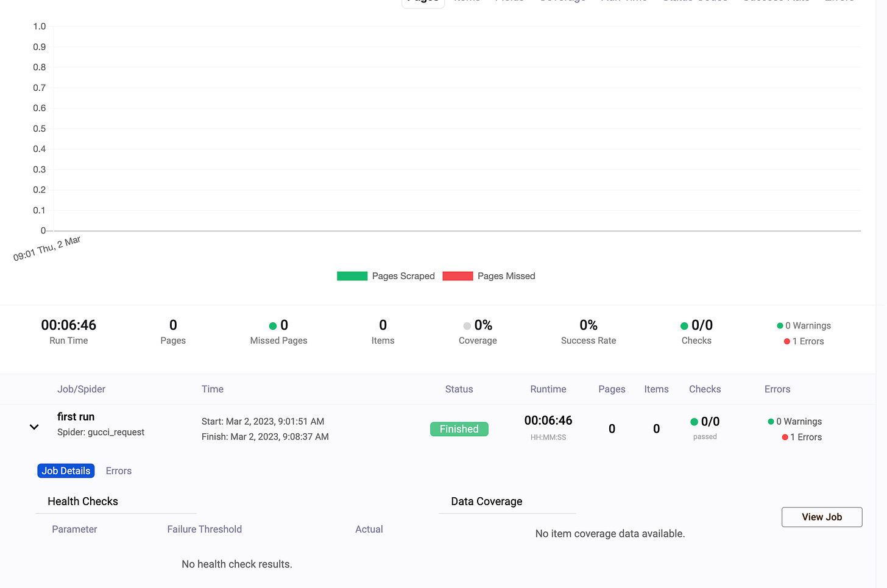Click the green dot beside 0 Missed Pages
887x588 pixels.
tap(272, 325)
